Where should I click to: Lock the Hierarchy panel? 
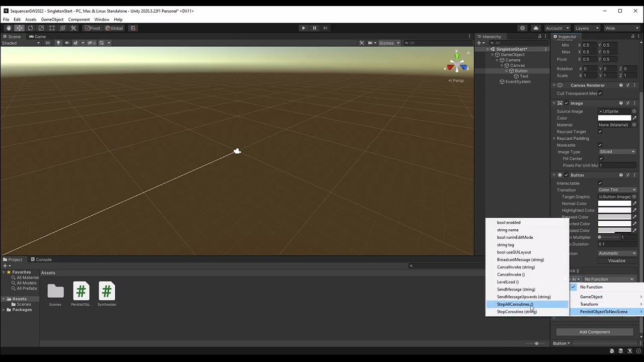coord(539,36)
